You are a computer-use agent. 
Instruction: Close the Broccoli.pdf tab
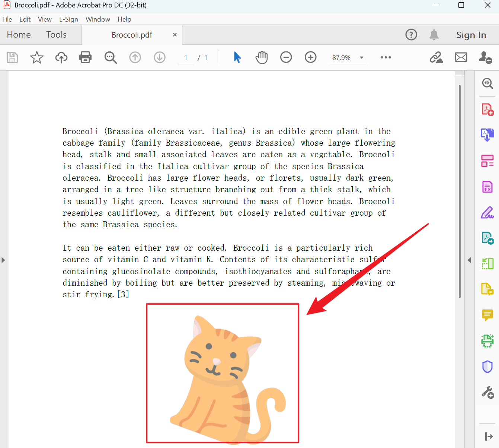175,35
